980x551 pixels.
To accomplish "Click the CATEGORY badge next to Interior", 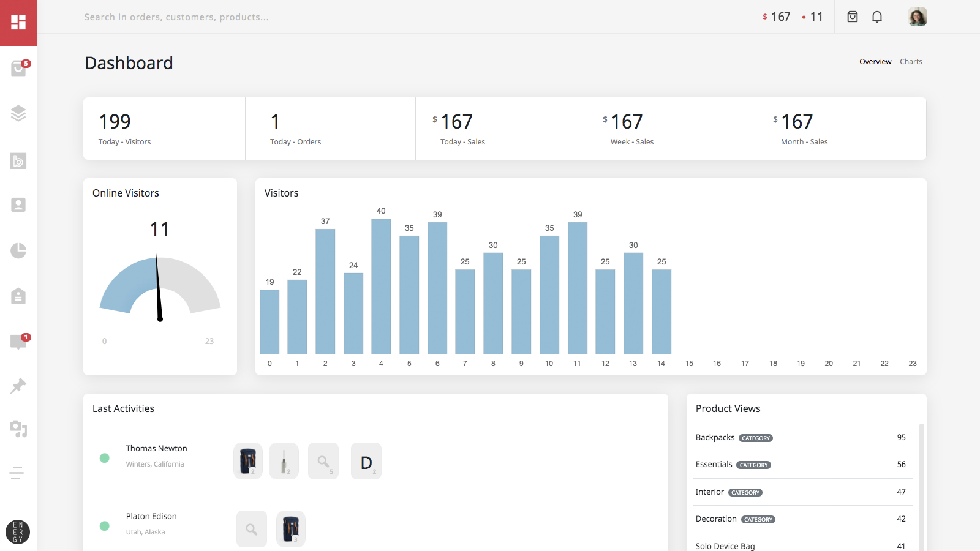I will [x=745, y=493].
